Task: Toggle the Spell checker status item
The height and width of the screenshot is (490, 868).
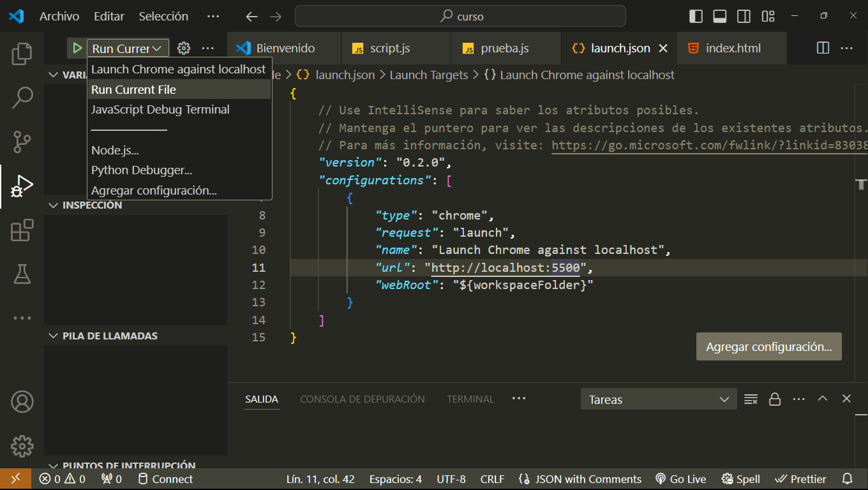Action: [x=741, y=479]
